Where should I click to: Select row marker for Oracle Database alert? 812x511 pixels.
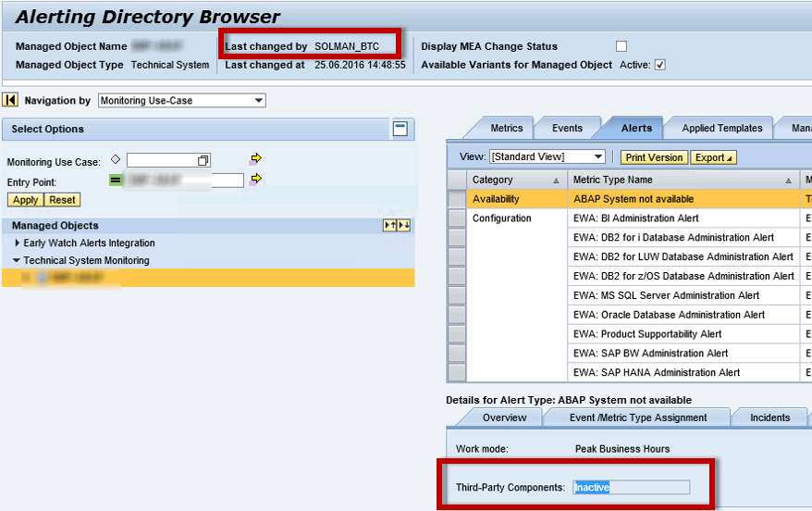tap(457, 315)
